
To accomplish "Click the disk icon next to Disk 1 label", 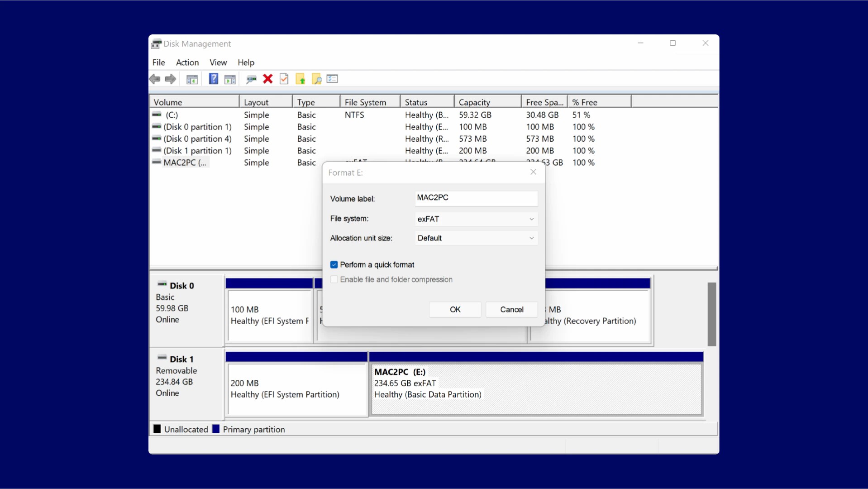I will tap(162, 358).
